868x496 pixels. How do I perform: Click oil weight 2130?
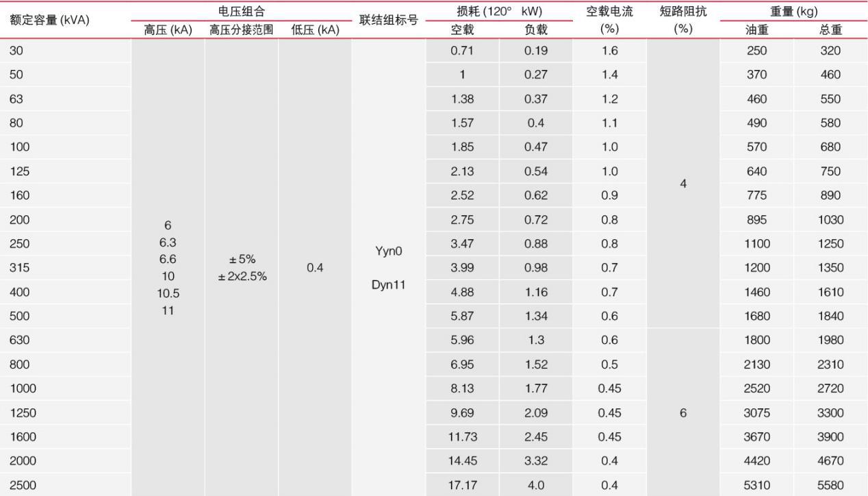[756, 364]
